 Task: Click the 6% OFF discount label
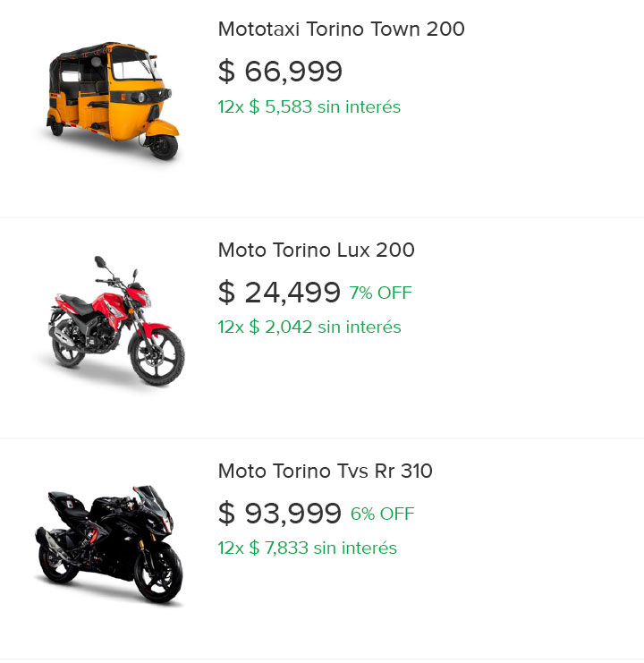tap(383, 514)
